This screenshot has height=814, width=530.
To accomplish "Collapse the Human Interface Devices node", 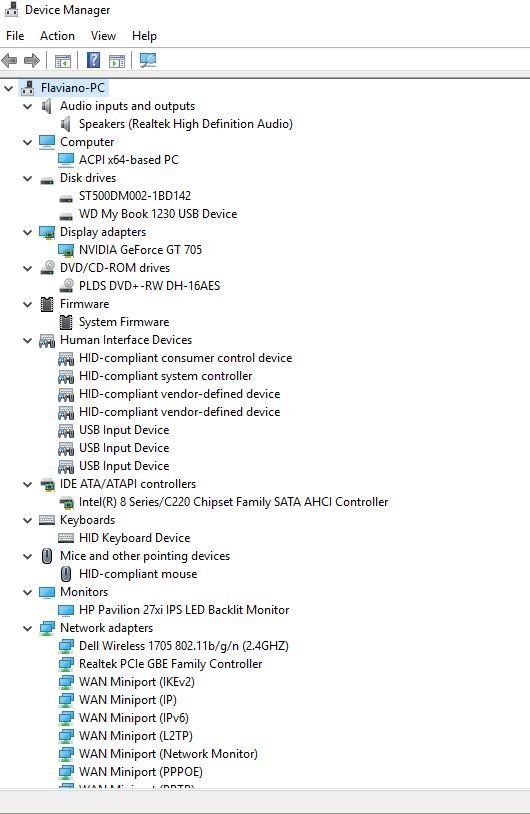I will pos(28,341).
